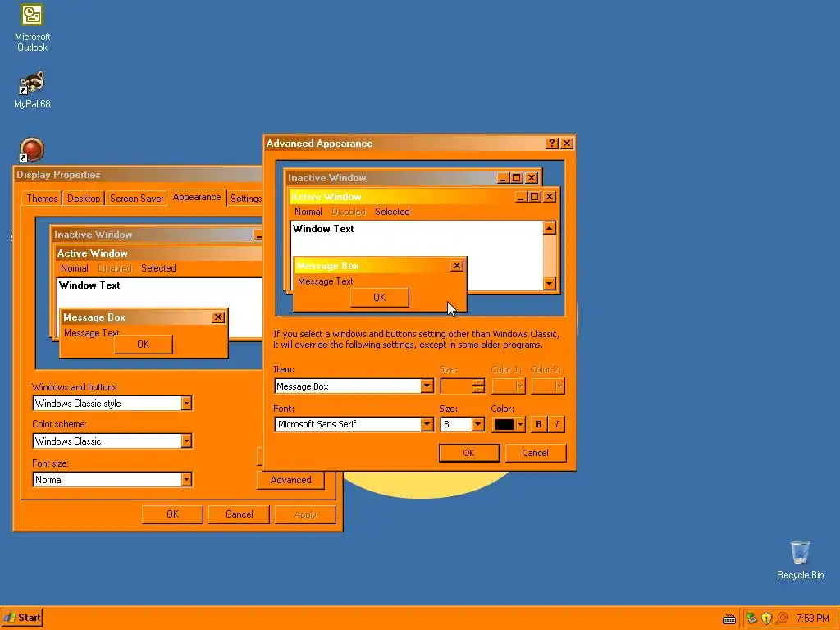Viewport: 840px width, 630px height.
Task: Open the network connection tray icon
Action: point(751,619)
